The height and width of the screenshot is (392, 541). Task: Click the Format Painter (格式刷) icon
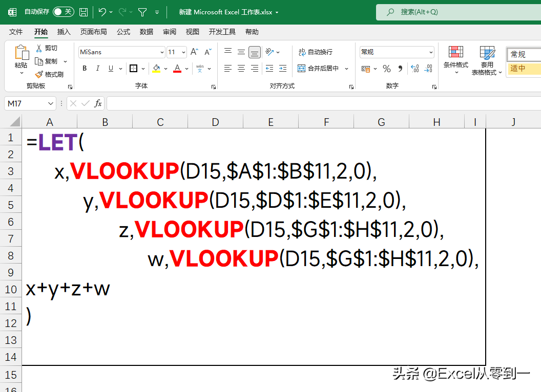click(x=39, y=75)
